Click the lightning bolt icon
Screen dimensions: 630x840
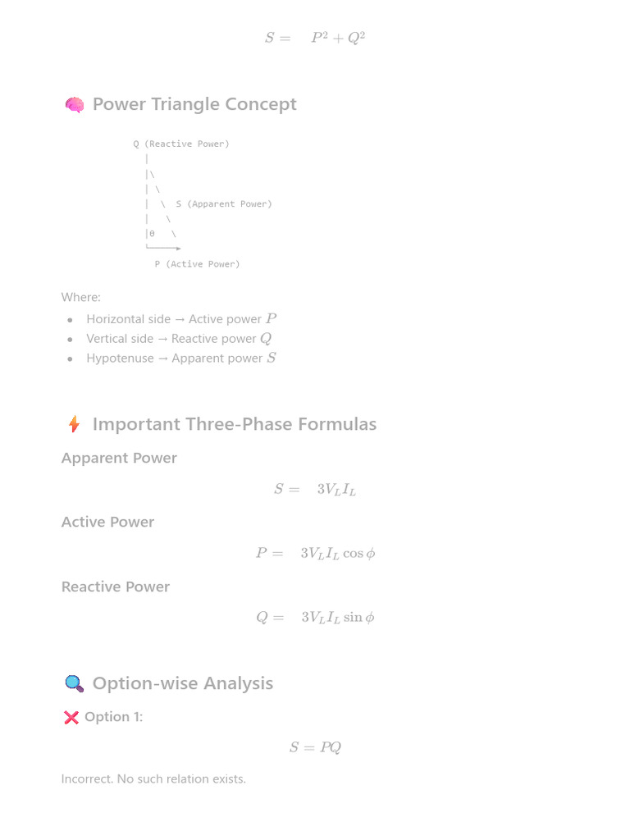click(75, 424)
